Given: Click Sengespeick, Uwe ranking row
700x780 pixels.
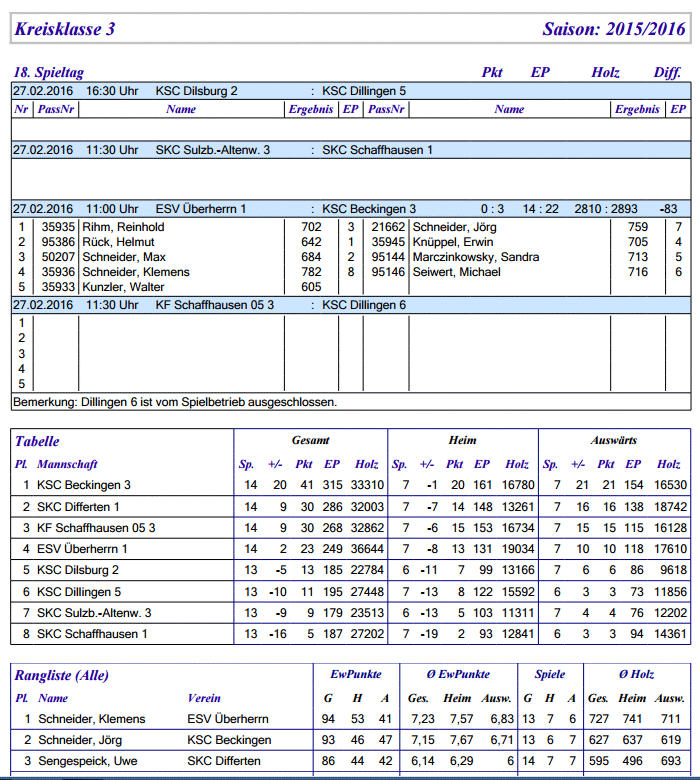Looking at the screenshot, I should coord(351,761).
